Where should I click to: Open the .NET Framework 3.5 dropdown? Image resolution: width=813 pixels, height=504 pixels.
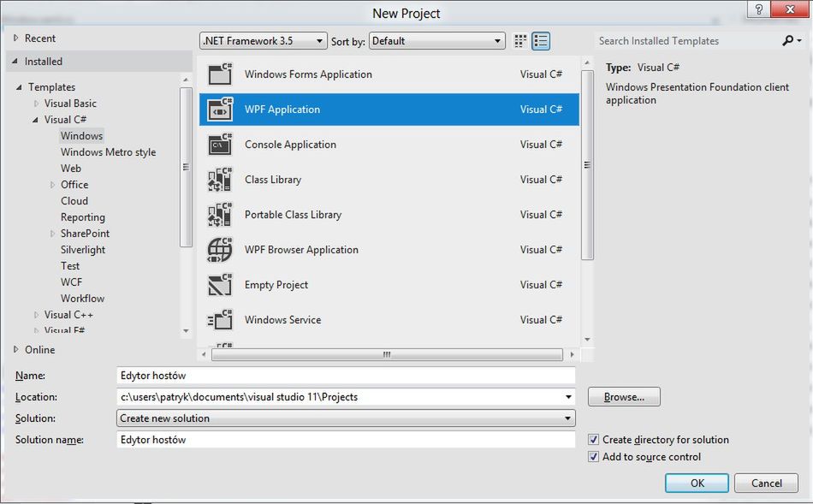click(x=264, y=41)
